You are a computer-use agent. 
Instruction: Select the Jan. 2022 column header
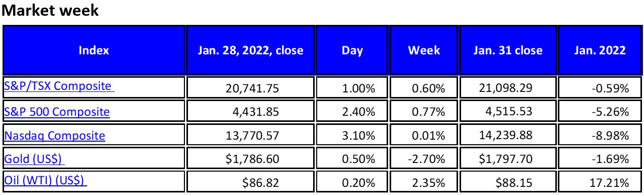coord(599,50)
